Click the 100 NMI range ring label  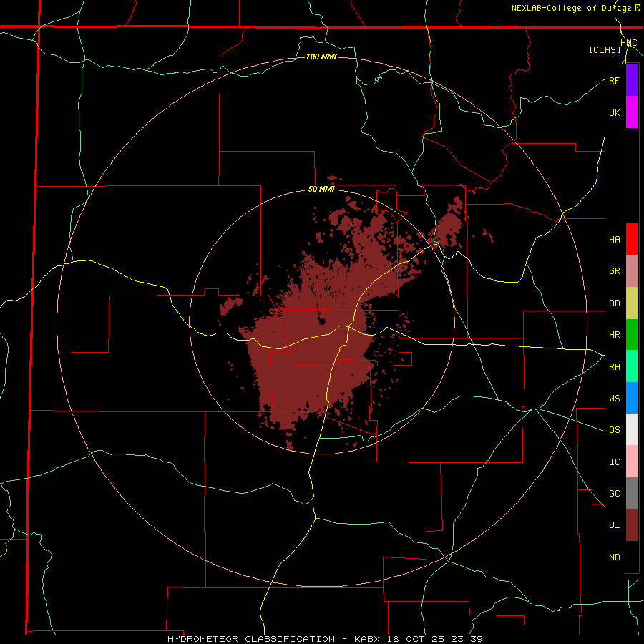321,57
